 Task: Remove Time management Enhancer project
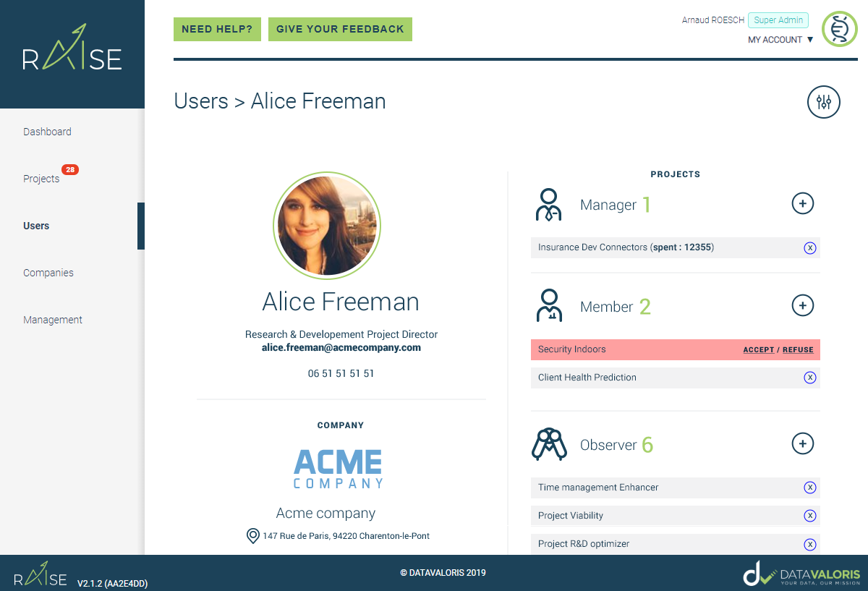point(810,488)
